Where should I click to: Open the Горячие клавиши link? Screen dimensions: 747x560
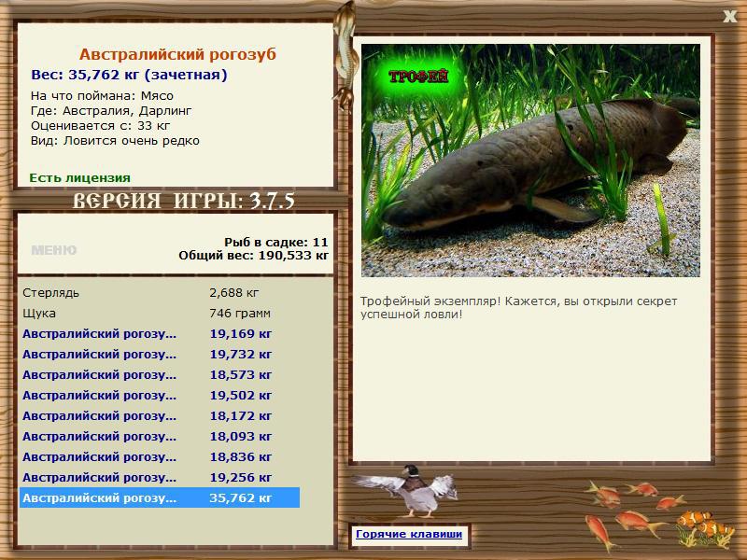click(409, 534)
